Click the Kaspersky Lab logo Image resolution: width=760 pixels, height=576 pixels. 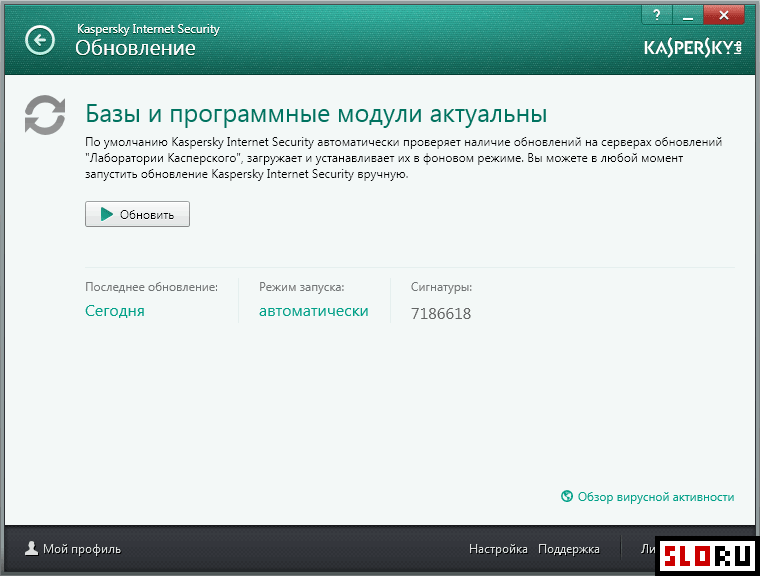click(693, 48)
